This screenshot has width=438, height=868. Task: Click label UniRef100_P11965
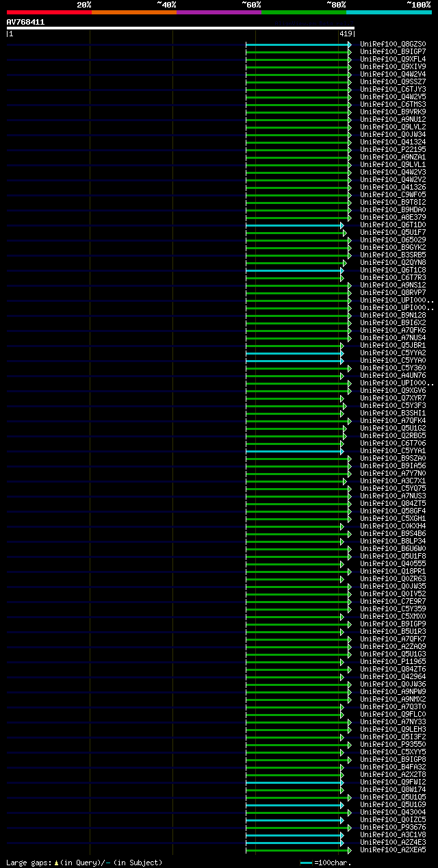pos(393,661)
